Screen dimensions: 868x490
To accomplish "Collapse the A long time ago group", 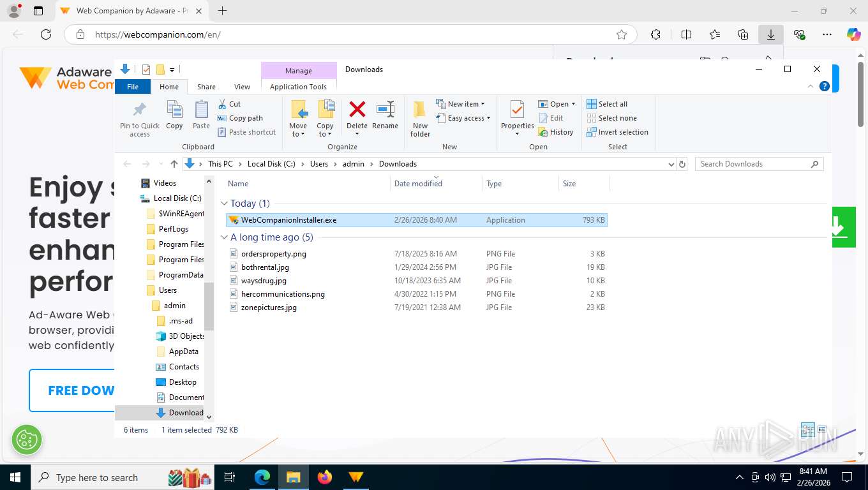I will coord(224,237).
